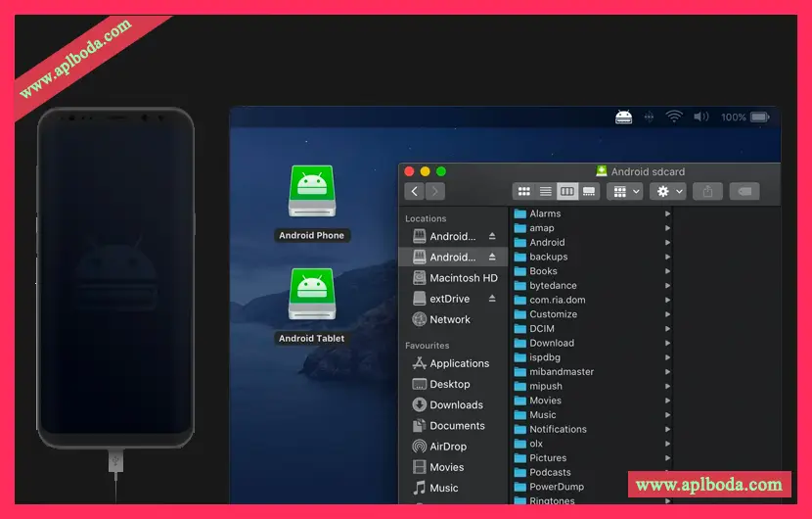Select the Customize folder
The height and width of the screenshot is (519, 812).
tap(592, 314)
